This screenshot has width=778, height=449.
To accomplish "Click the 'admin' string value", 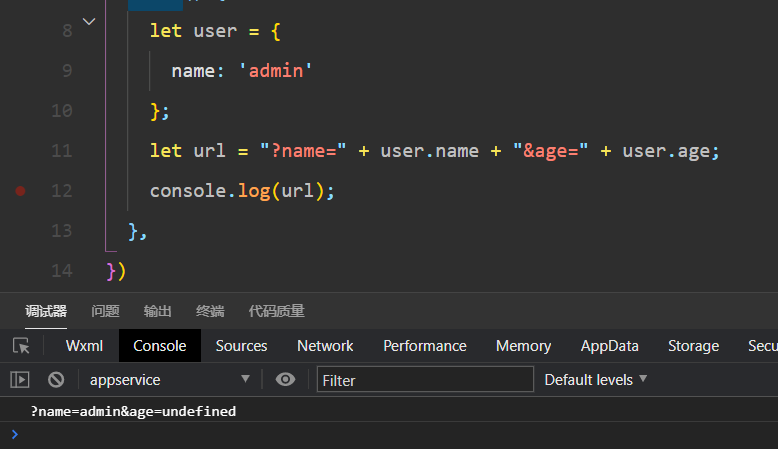I will 275,71.
